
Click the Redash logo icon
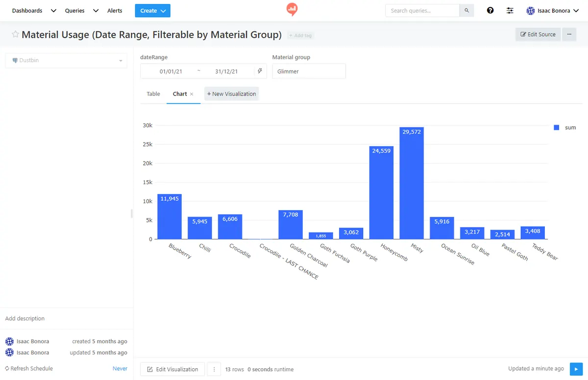(x=292, y=10)
